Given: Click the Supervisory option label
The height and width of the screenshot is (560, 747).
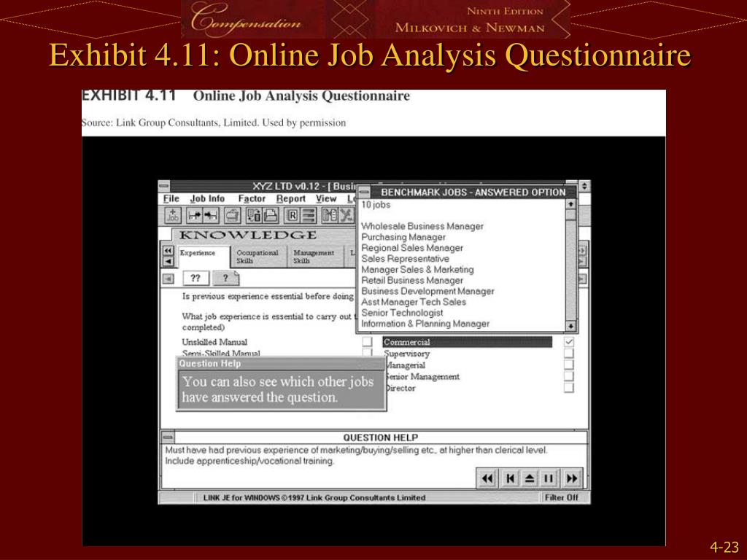Looking at the screenshot, I should [x=407, y=354].
